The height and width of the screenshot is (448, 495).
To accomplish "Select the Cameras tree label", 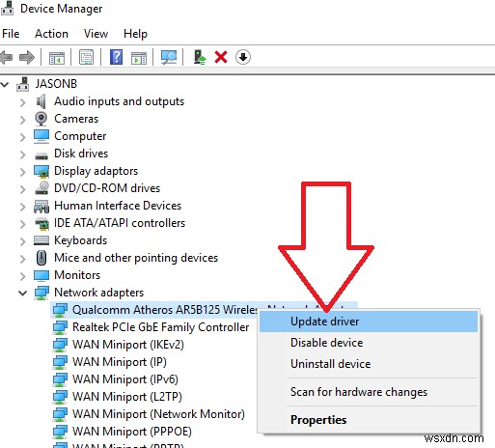I will [76, 119].
